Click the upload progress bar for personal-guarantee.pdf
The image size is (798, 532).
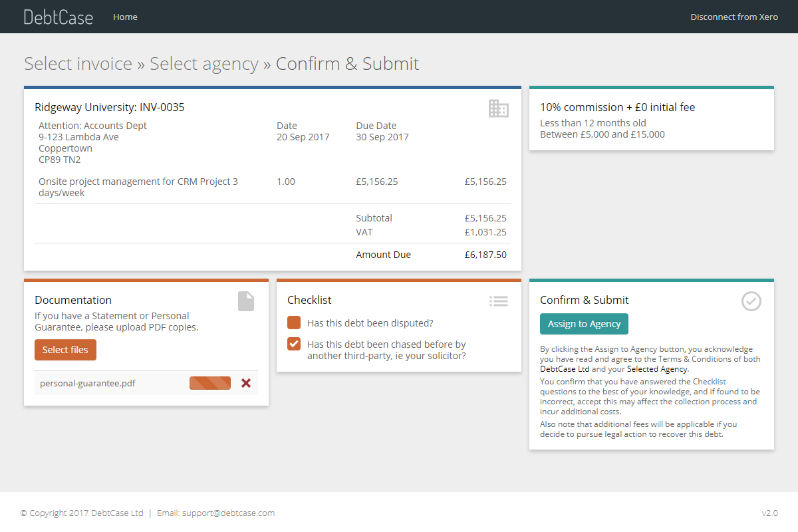pos(210,383)
